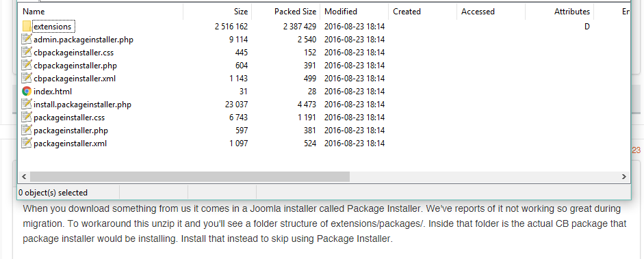Click the horizontal scrollbar thumb
Image resolution: width=644 pixels, height=259 pixels.
coord(190,176)
